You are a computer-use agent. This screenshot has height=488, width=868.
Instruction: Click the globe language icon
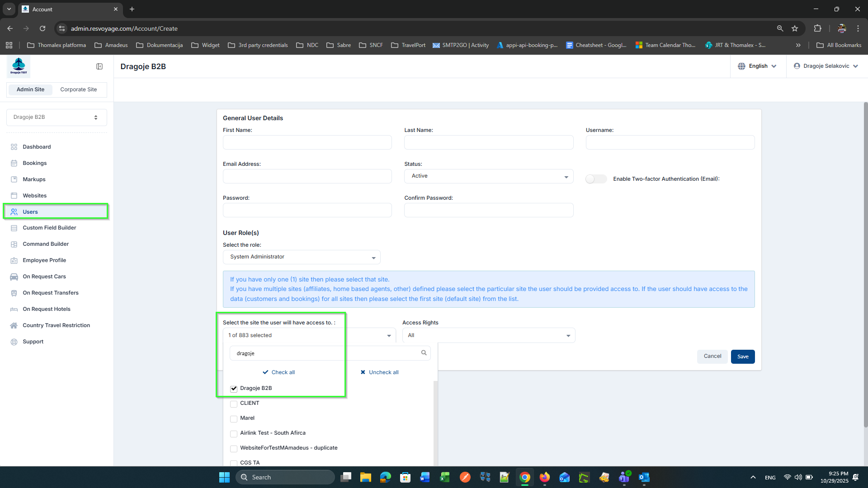click(x=741, y=66)
